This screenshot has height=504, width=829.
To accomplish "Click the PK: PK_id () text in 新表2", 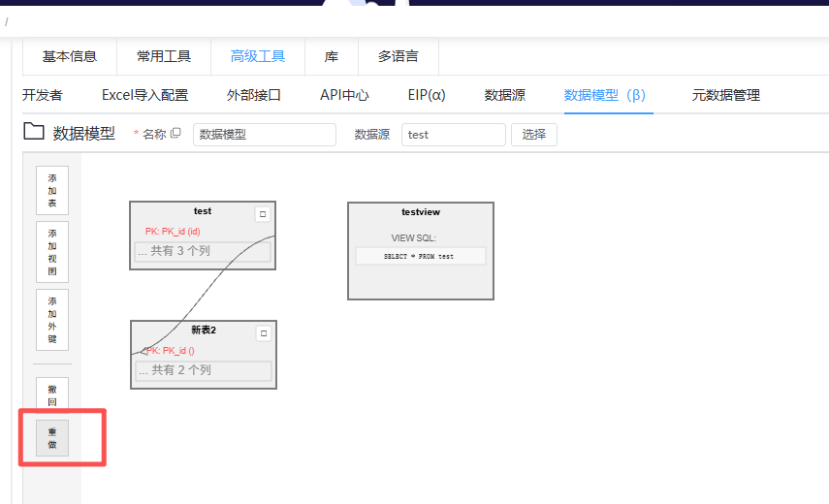I will pyautogui.click(x=171, y=351).
